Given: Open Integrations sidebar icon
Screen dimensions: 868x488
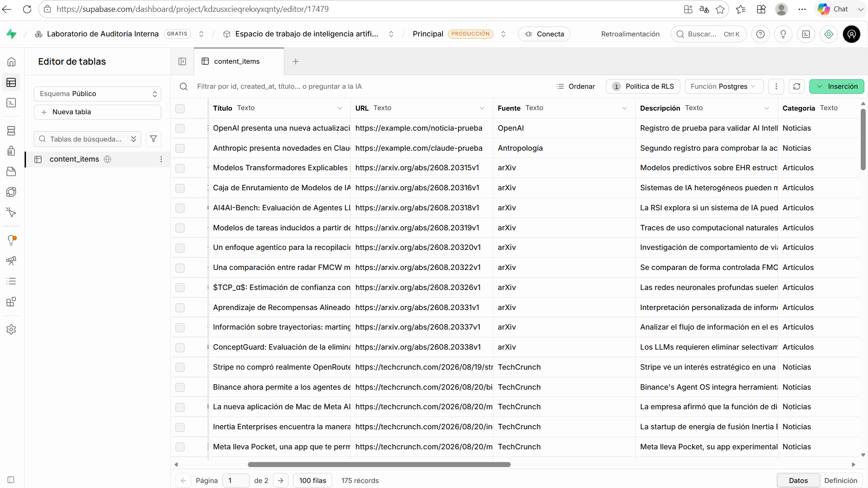Looking at the screenshot, I should pyautogui.click(x=11, y=301).
